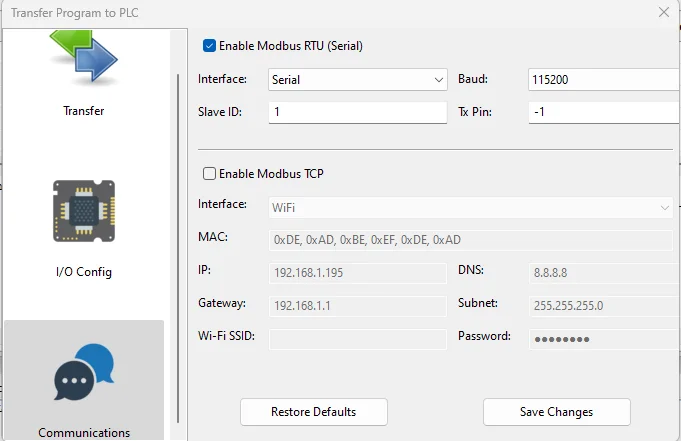The image size is (681, 441).
Task: Click the I/O Config label
Action: click(84, 272)
